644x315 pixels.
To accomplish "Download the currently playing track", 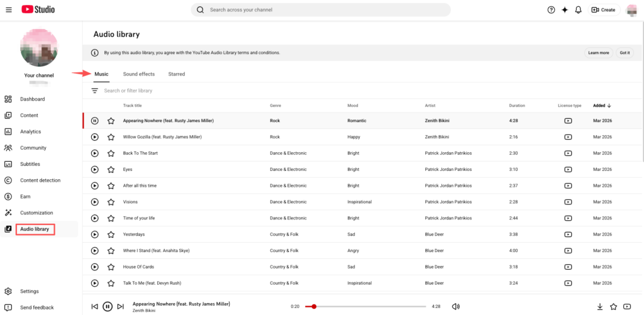I will [x=599, y=306].
